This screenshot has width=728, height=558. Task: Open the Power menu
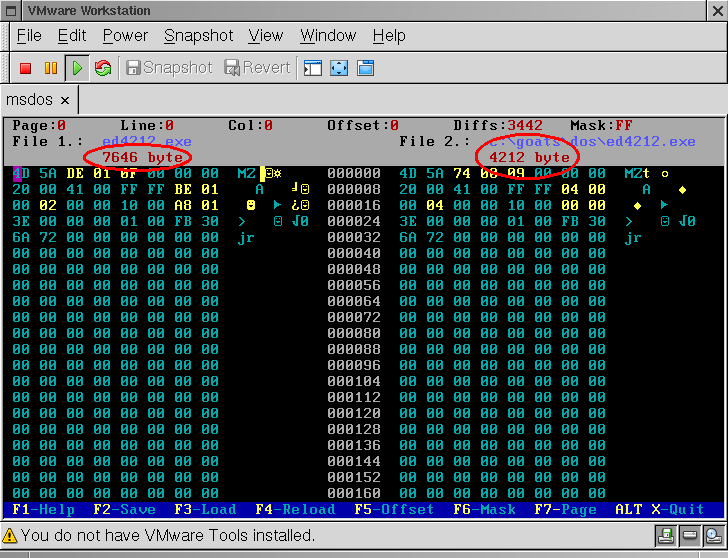click(125, 36)
